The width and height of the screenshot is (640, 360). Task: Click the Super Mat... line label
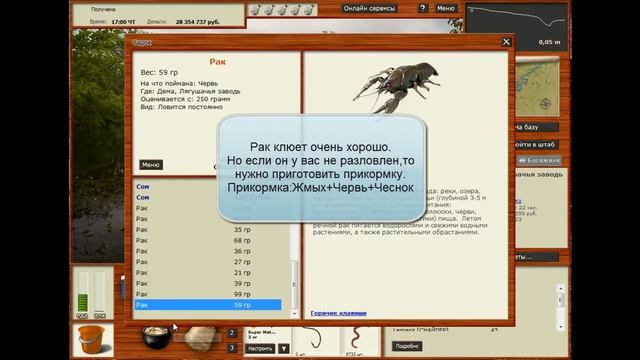(262, 332)
